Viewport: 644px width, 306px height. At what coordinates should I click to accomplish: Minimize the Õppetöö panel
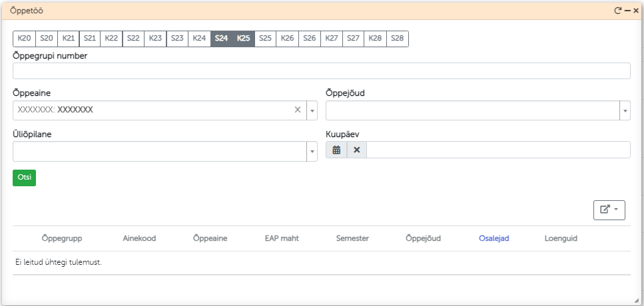point(627,11)
